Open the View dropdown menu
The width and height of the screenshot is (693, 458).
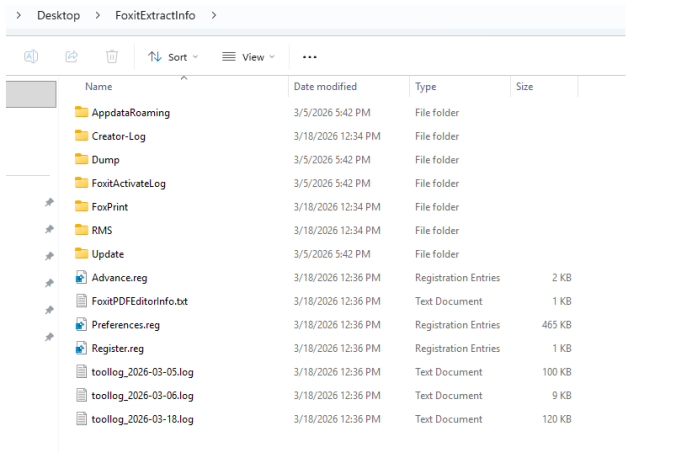(x=248, y=57)
